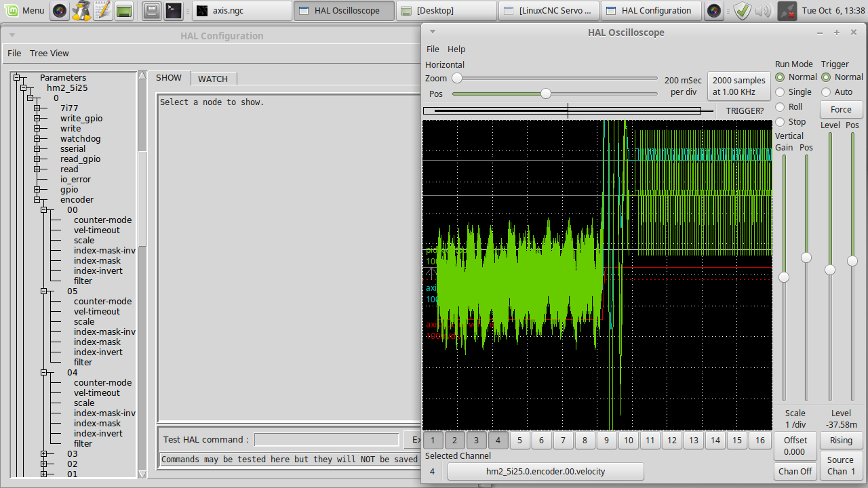Click the horizontal Pos slider
This screenshot has height=488, width=868.
pos(555,94)
